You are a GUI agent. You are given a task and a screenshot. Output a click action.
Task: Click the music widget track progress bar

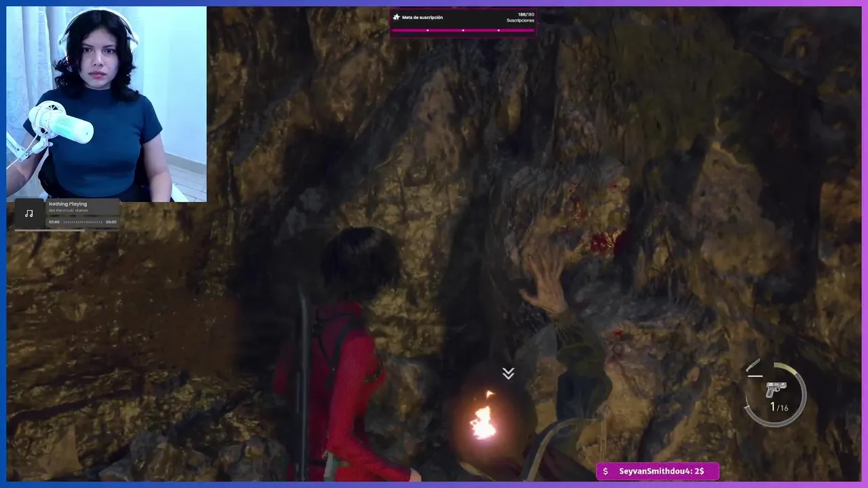tap(83, 222)
